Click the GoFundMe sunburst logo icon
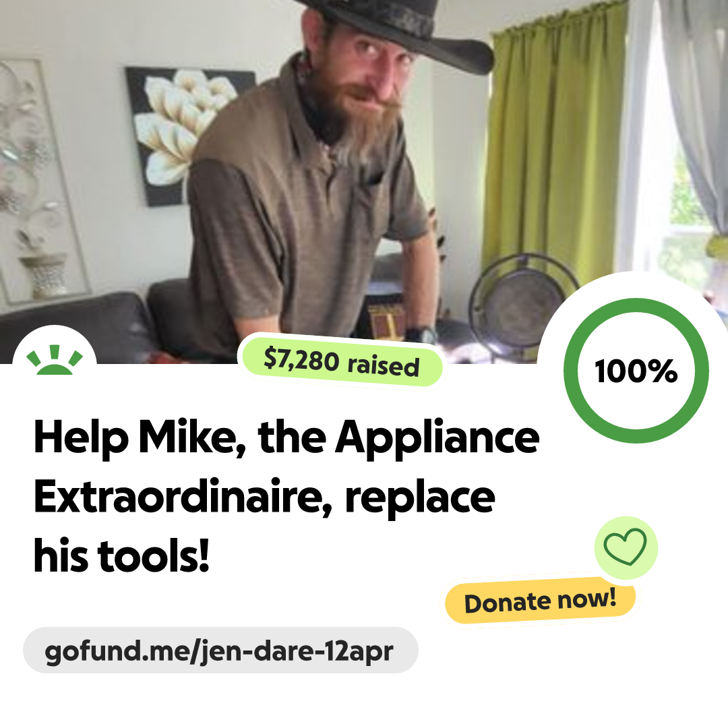This screenshot has height=728, width=728. pos(55,360)
